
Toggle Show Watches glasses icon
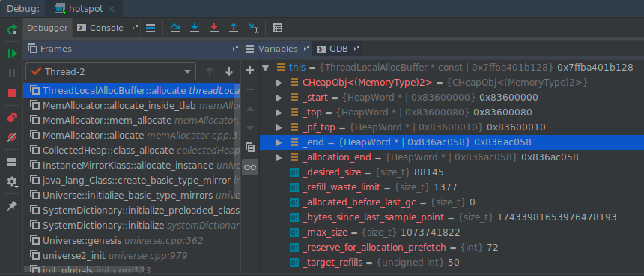tap(250, 167)
